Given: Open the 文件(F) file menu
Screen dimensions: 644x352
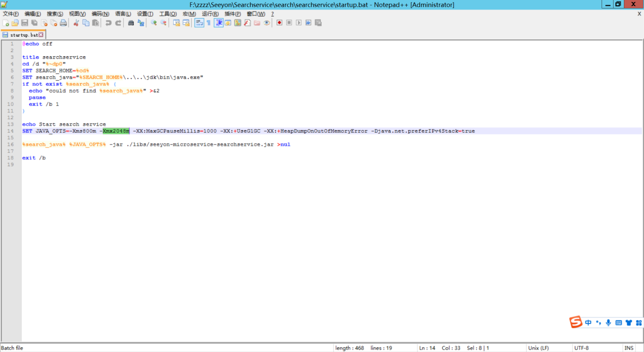Looking at the screenshot, I should [x=11, y=14].
